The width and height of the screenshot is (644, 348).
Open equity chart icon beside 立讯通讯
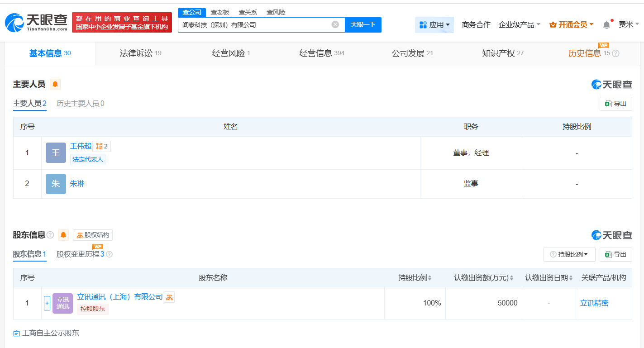[169, 297]
